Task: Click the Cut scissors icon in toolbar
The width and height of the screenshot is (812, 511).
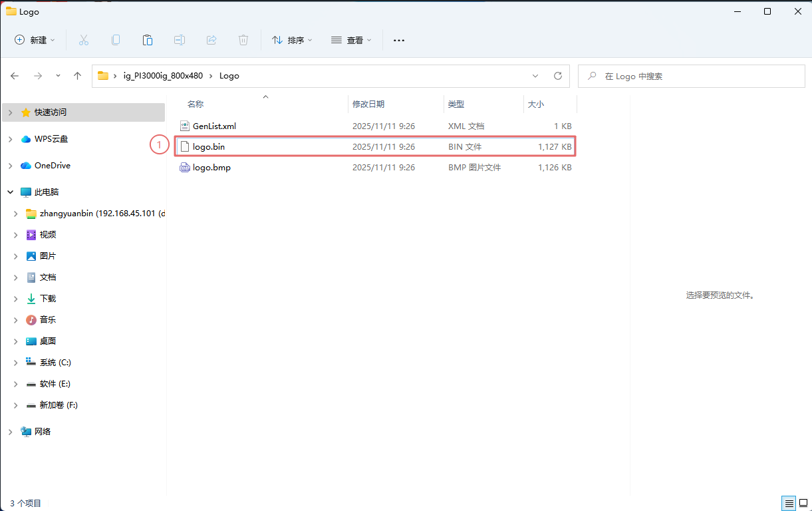Action: pos(84,40)
